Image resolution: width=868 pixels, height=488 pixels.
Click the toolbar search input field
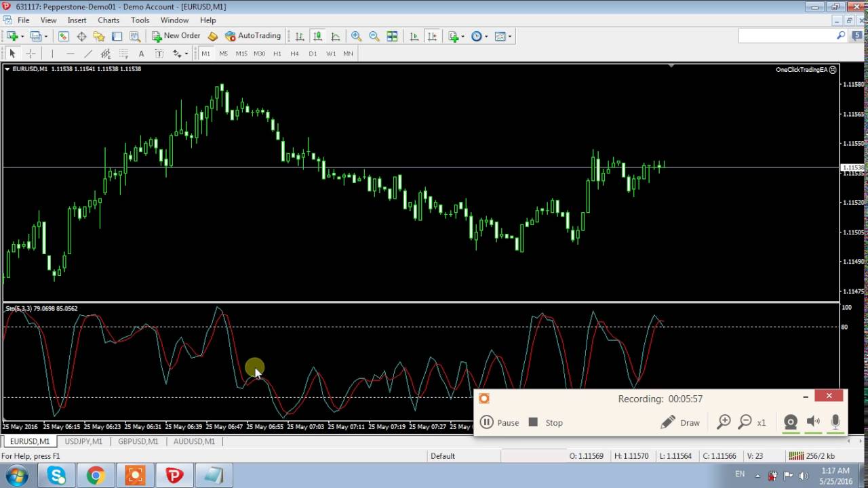click(787, 36)
